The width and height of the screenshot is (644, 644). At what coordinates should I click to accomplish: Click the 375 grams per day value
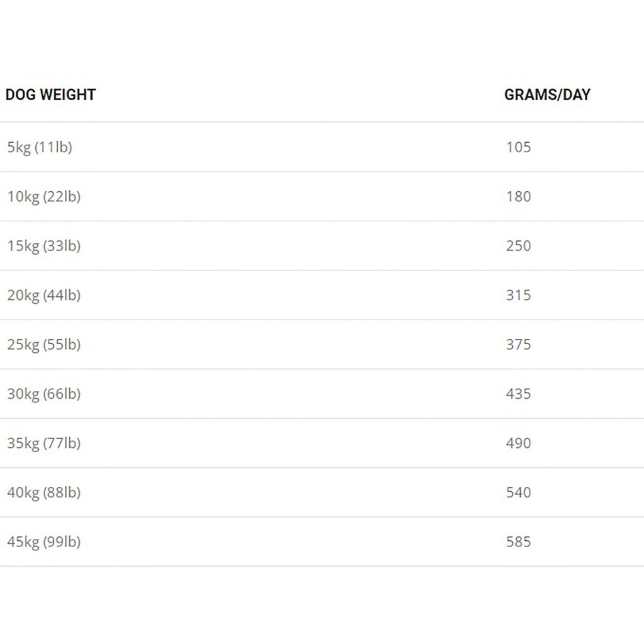pos(518,345)
